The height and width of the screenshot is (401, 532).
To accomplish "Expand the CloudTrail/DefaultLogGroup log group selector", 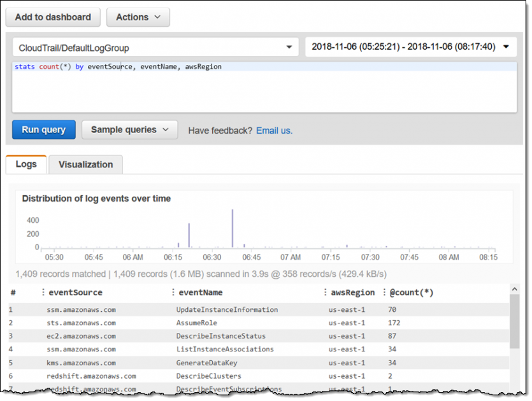I will [155, 47].
